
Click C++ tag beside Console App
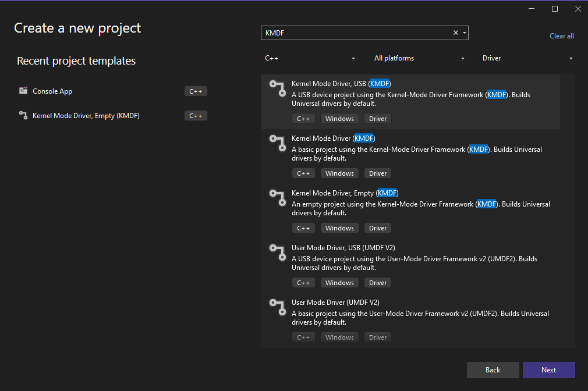coord(196,91)
